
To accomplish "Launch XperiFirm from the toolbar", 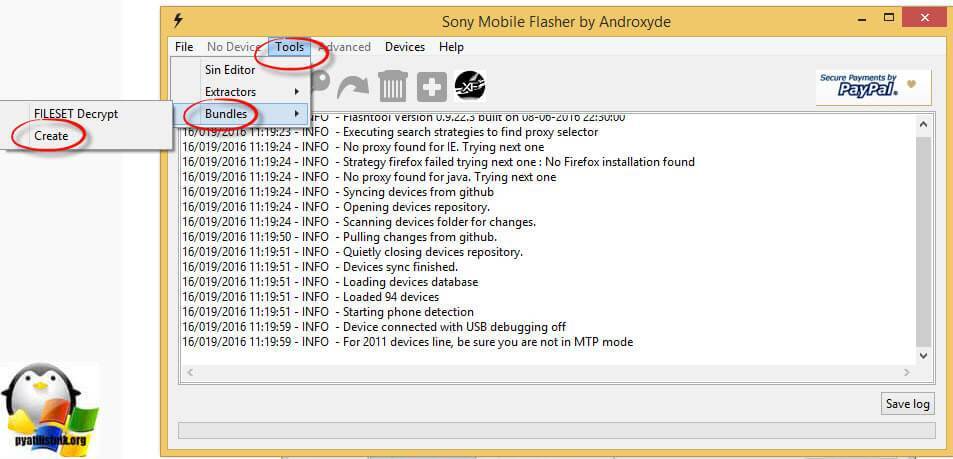I will point(470,86).
